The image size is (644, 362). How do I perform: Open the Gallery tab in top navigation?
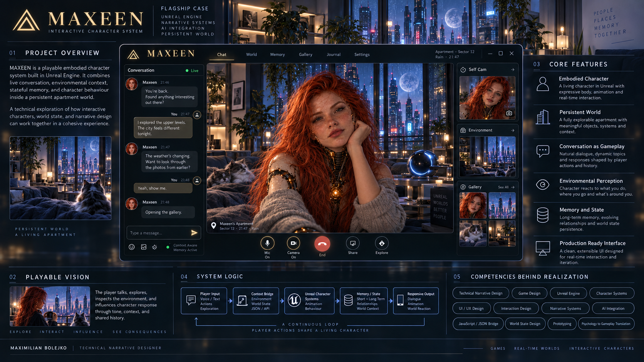point(305,55)
